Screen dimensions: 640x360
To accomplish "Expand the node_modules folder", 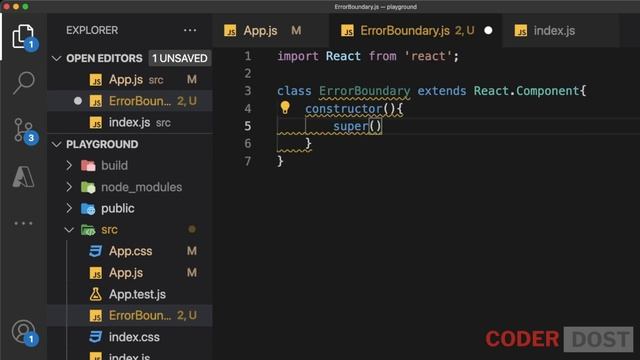I will tap(69, 187).
